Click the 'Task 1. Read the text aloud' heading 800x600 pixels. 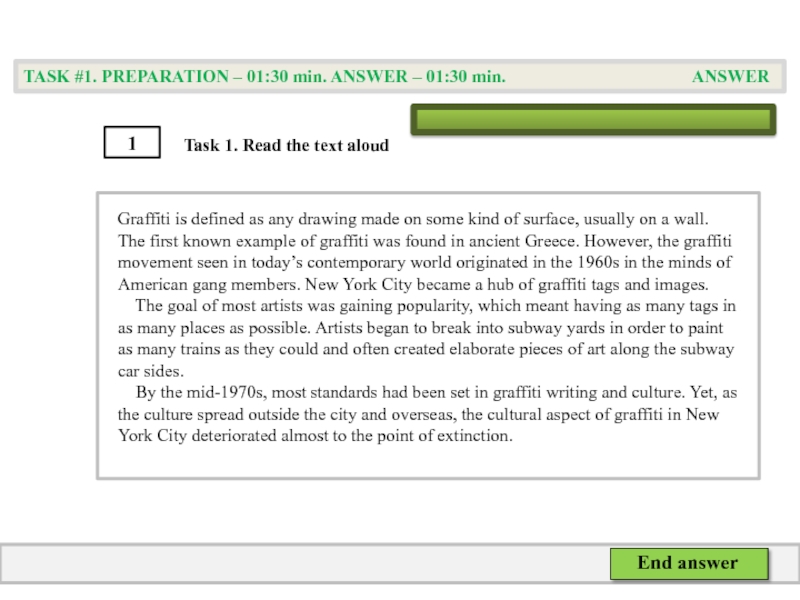(286, 145)
